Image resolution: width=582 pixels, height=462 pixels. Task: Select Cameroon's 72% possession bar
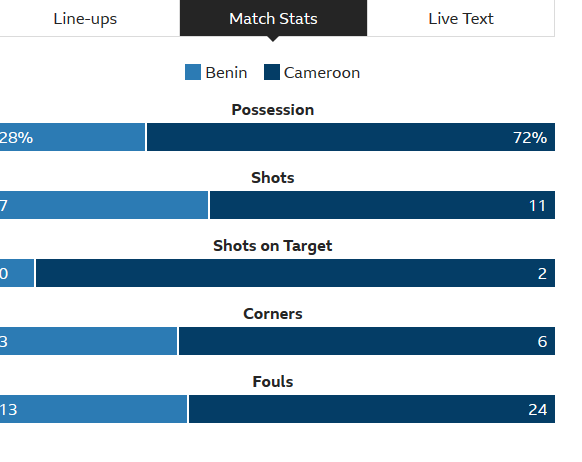(351, 137)
